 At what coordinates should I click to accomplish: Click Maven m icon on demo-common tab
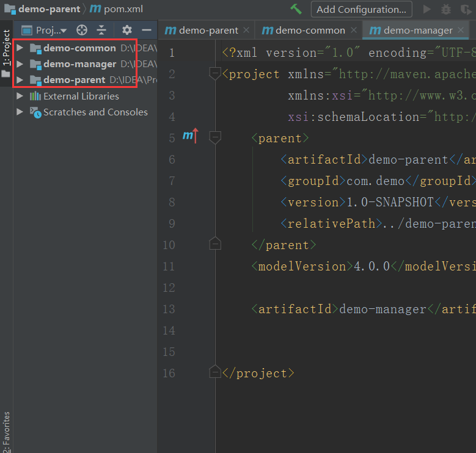[x=268, y=31]
